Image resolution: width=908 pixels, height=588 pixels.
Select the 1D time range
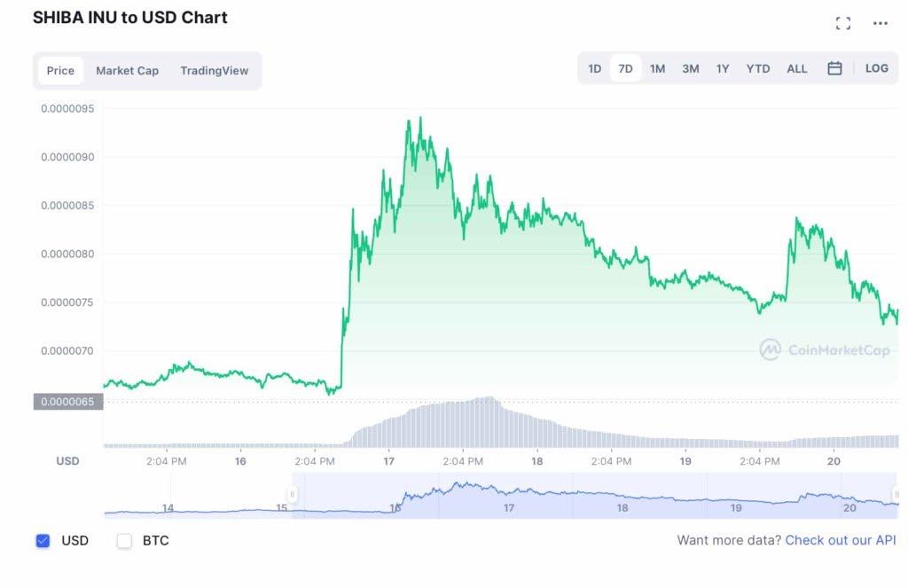pos(594,68)
